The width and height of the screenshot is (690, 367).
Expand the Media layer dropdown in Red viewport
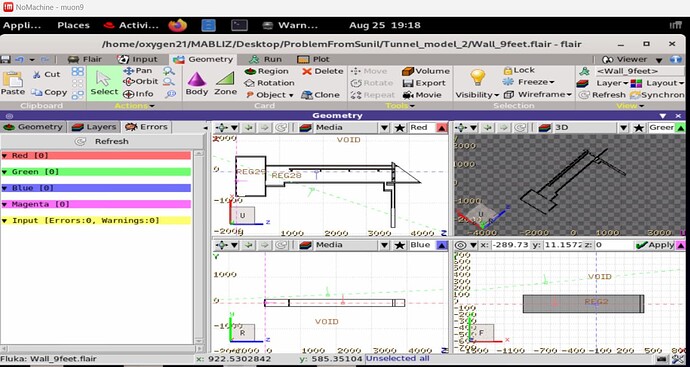coord(384,128)
